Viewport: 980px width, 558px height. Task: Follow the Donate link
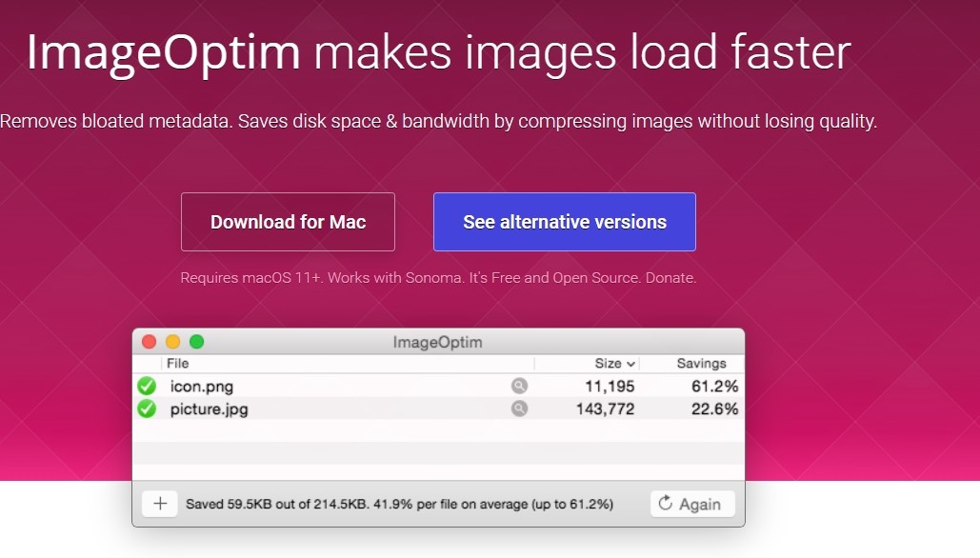(x=670, y=278)
